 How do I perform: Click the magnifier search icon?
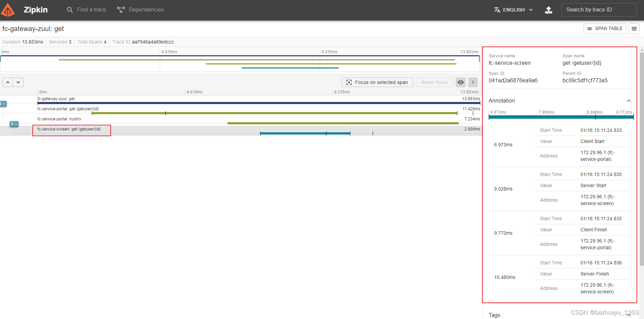[x=70, y=10]
